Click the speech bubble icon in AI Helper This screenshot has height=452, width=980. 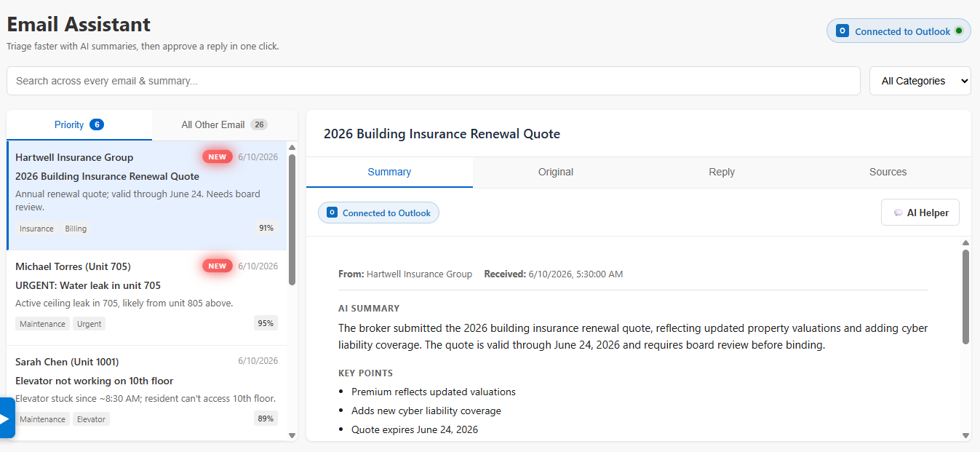coord(899,213)
